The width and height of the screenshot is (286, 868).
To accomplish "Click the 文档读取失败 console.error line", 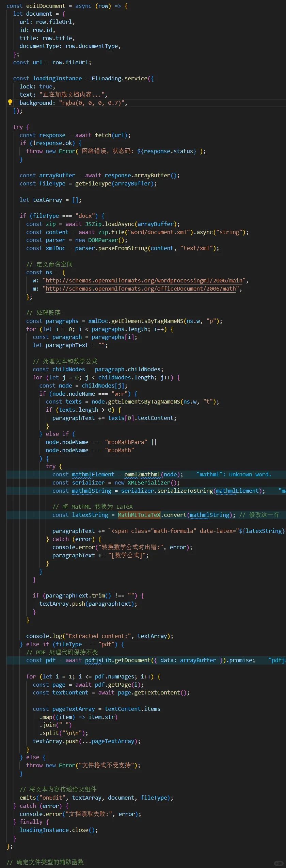I will [x=80, y=814].
